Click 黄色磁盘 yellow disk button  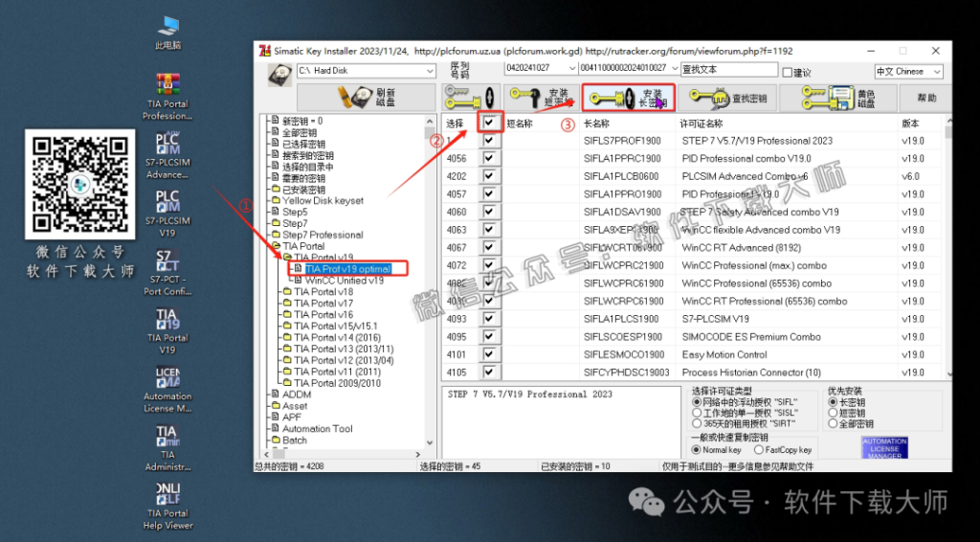837,98
